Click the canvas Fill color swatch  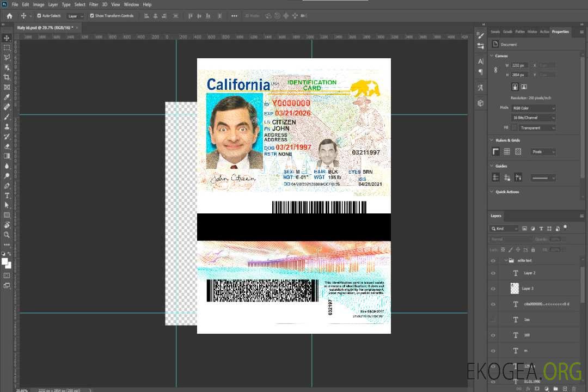(514, 128)
